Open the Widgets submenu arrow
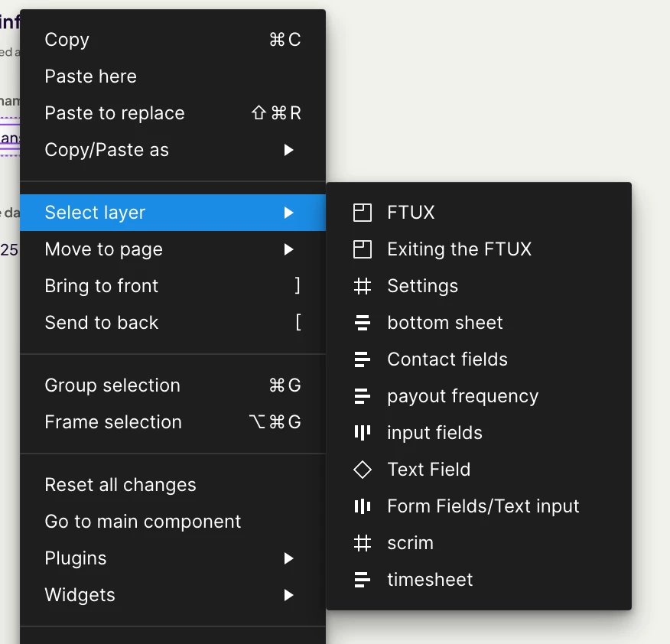This screenshot has height=644, width=670. [x=289, y=595]
